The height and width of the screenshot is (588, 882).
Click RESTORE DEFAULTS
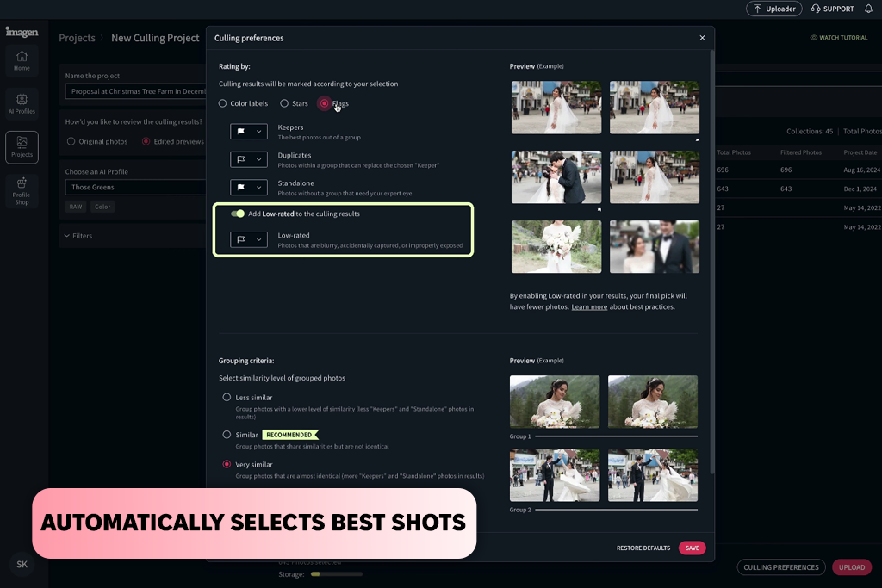pos(643,548)
